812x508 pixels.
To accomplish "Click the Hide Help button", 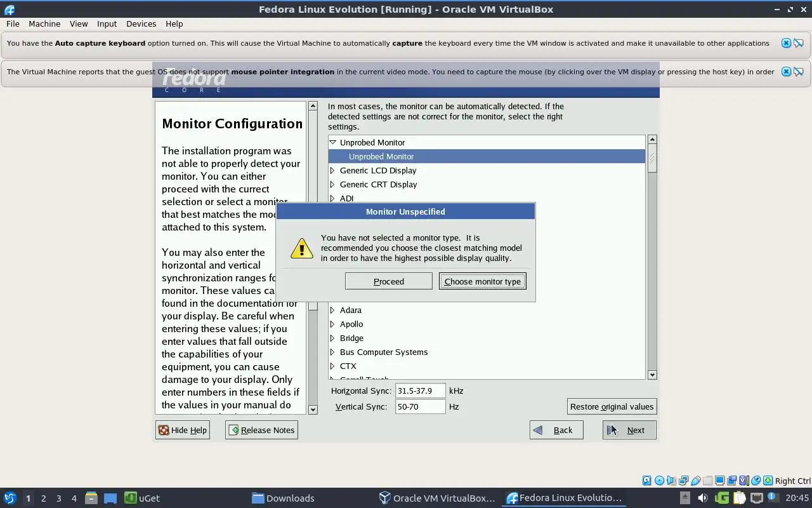I will coord(183,430).
